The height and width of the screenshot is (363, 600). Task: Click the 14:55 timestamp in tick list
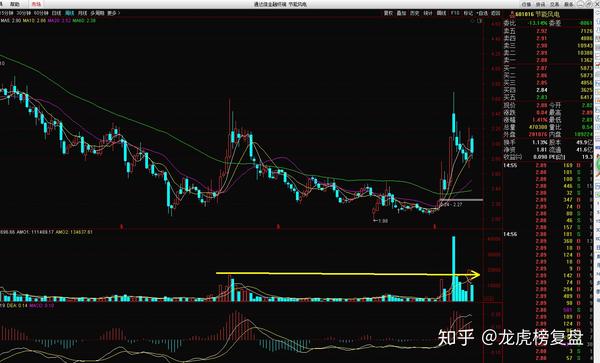point(510,166)
